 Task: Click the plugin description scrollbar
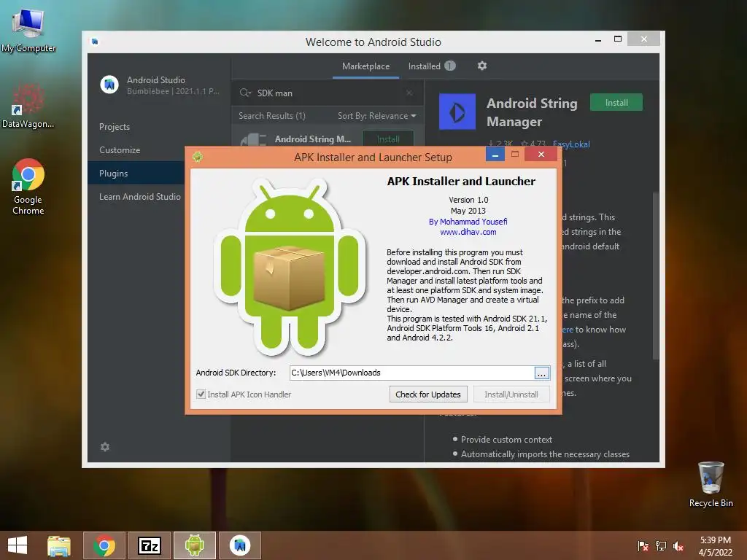click(x=656, y=275)
